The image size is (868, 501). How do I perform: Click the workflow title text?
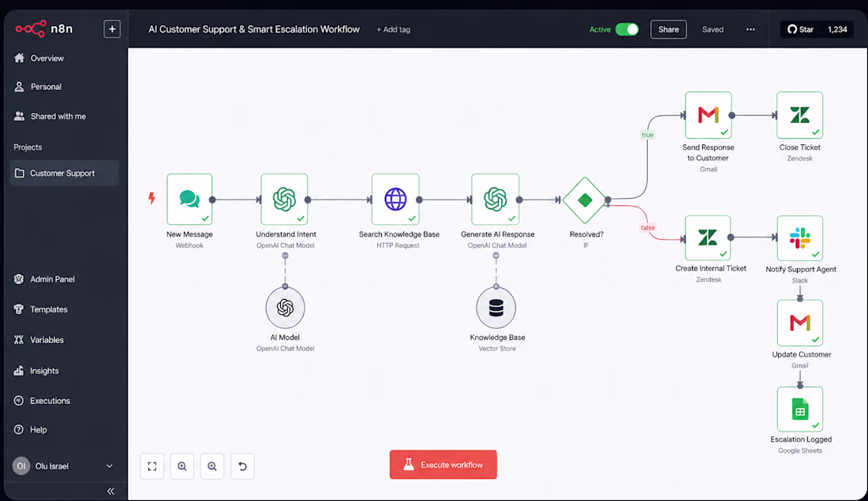[254, 29]
